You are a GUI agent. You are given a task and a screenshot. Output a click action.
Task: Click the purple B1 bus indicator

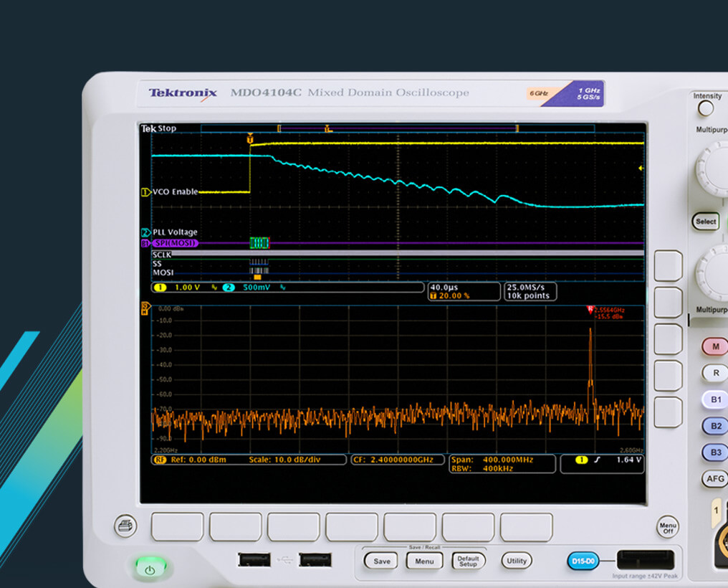(x=145, y=243)
